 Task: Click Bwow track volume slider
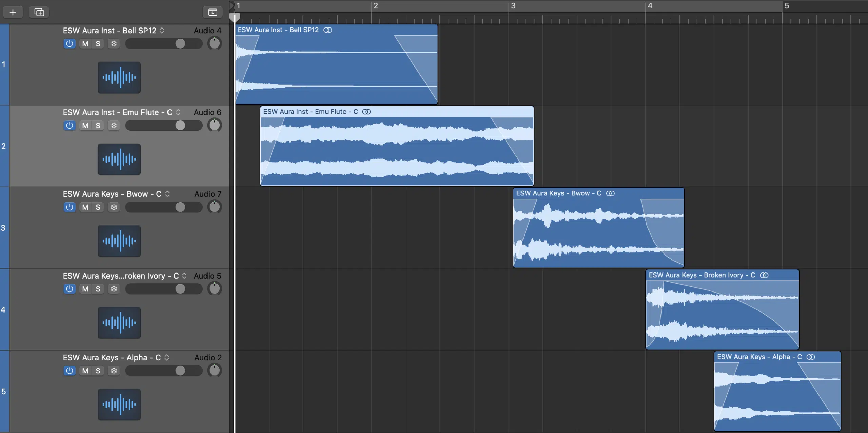(164, 207)
